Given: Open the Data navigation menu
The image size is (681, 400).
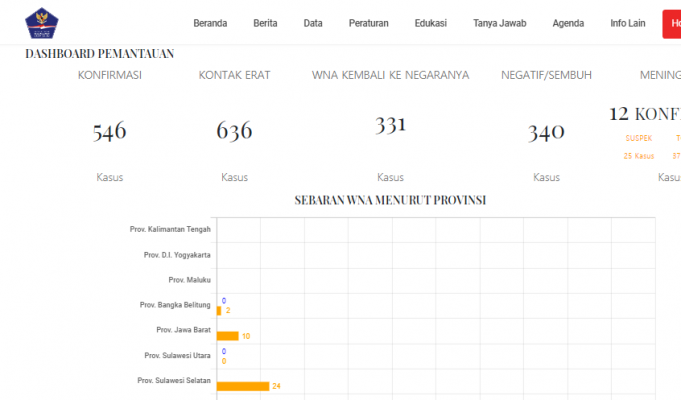Looking at the screenshot, I should [x=313, y=23].
